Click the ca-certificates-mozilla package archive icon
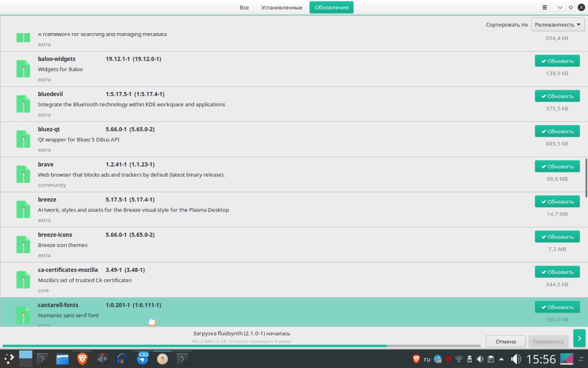 tap(23, 280)
